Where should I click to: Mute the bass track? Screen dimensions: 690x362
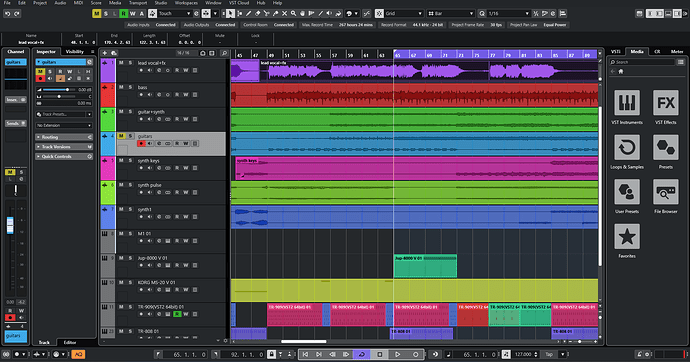121,87
